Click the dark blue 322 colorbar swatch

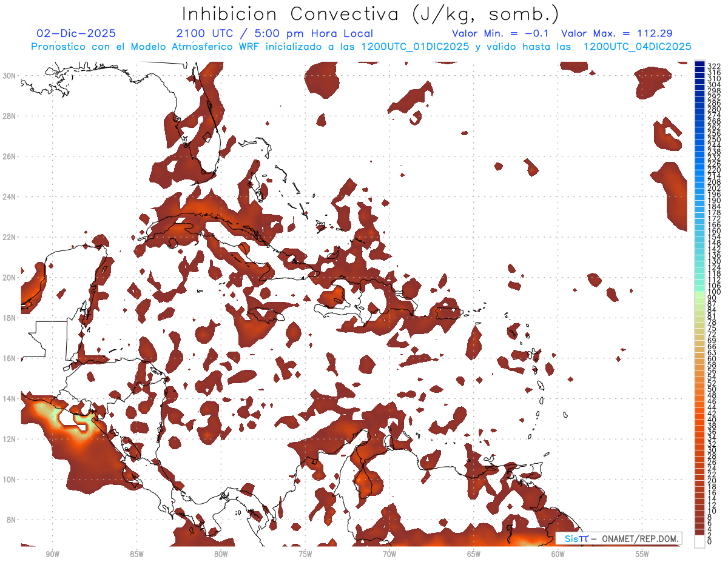pyautogui.click(x=699, y=64)
